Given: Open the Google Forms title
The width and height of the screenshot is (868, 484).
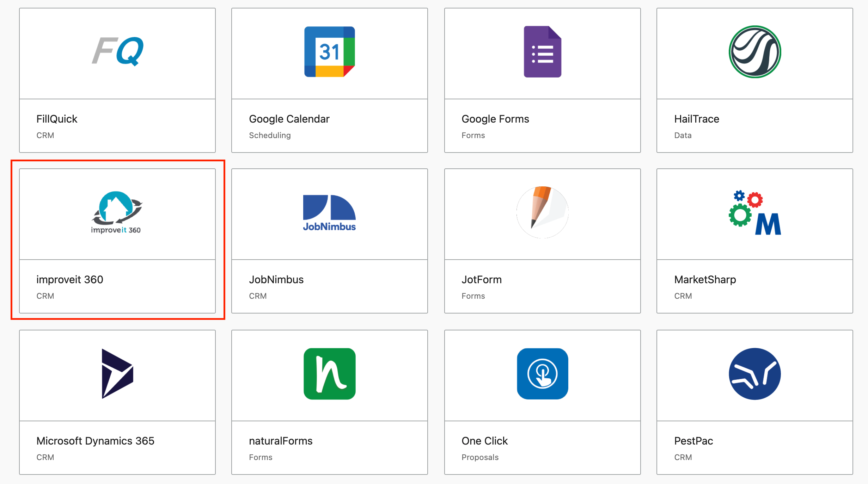Looking at the screenshot, I should 495,119.
